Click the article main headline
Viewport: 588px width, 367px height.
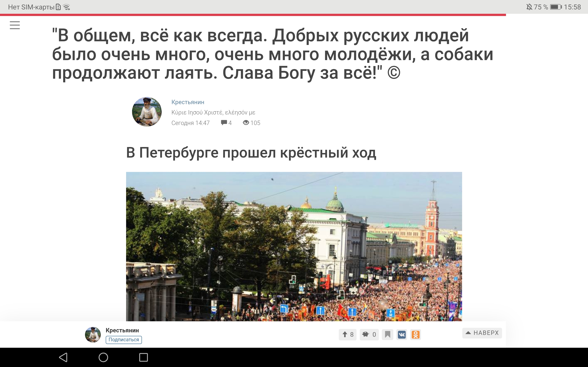pyautogui.click(x=273, y=54)
